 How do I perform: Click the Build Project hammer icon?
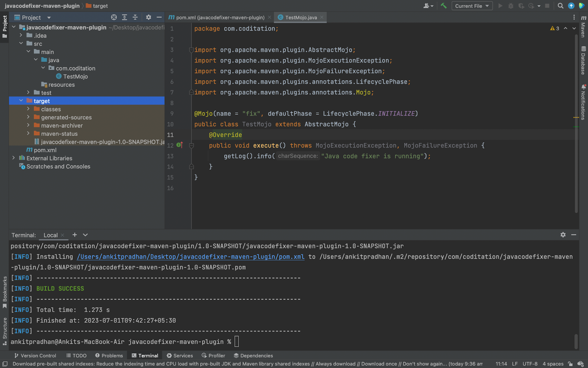pyautogui.click(x=444, y=6)
